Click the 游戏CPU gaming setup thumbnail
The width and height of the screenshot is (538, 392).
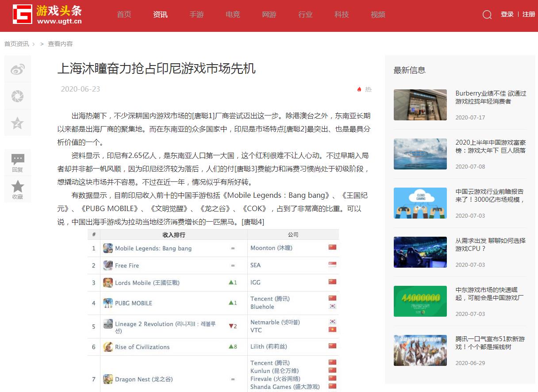(x=420, y=252)
